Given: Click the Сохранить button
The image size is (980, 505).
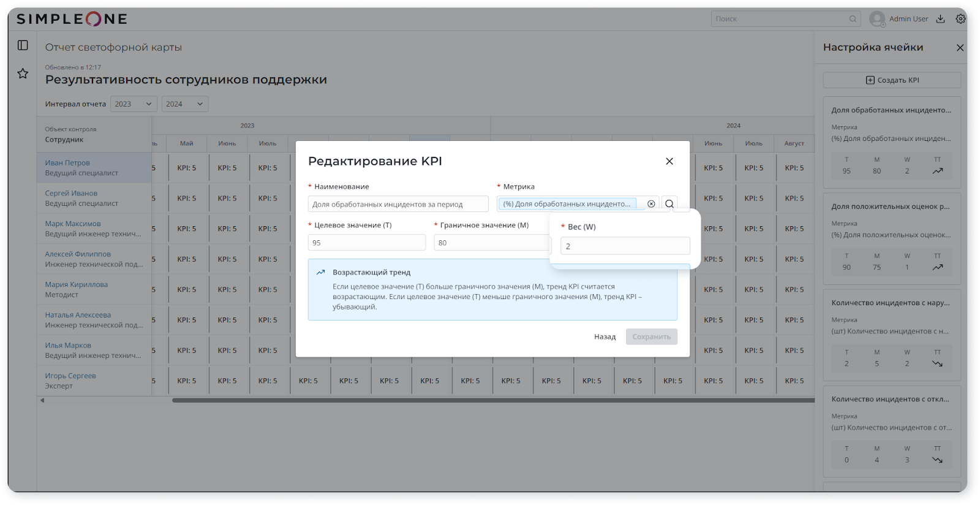Looking at the screenshot, I should click(x=651, y=336).
